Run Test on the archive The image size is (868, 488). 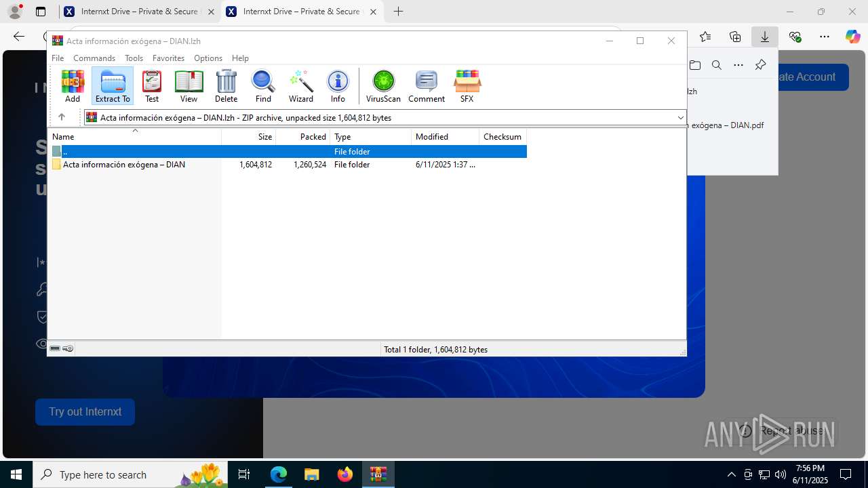(x=152, y=86)
